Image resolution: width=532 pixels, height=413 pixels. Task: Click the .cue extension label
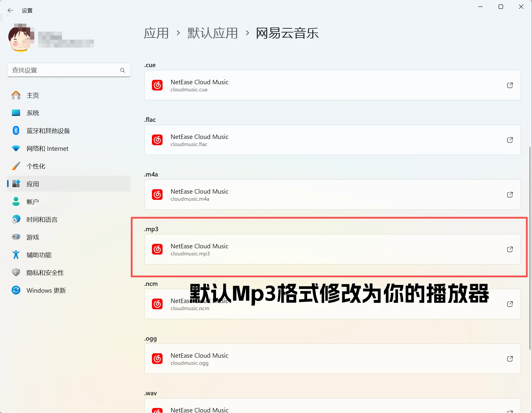click(150, 65)
